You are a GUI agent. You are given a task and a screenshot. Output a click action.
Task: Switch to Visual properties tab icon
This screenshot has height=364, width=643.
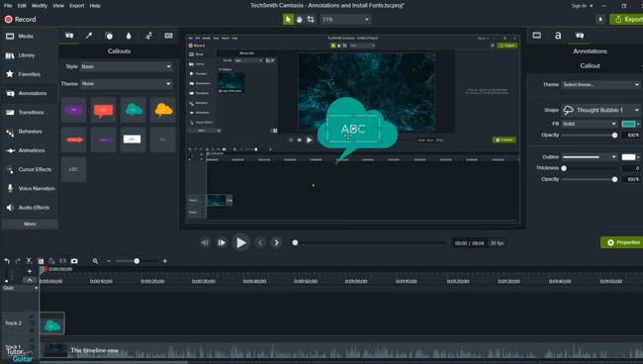[537, 36]
